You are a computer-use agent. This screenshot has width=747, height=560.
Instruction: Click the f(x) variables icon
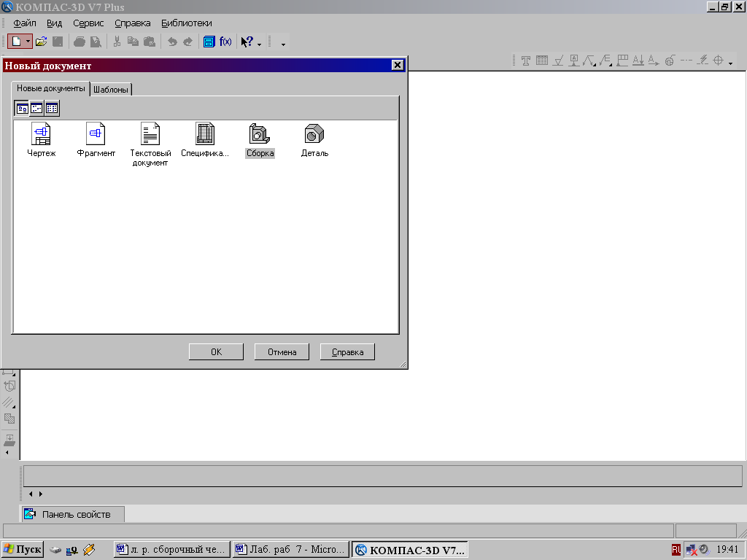(x=225, y=42)
